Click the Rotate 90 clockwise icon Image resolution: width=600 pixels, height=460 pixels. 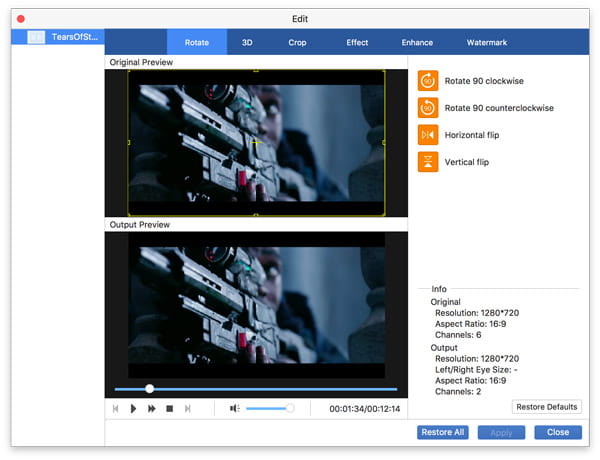[428, 81]
